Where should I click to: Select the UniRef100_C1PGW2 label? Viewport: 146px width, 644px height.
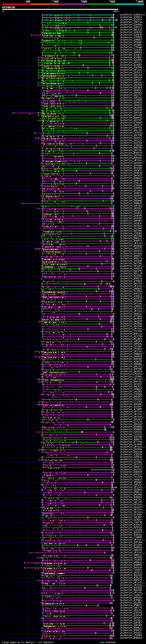pyautogui.click(x=131, y=376)
